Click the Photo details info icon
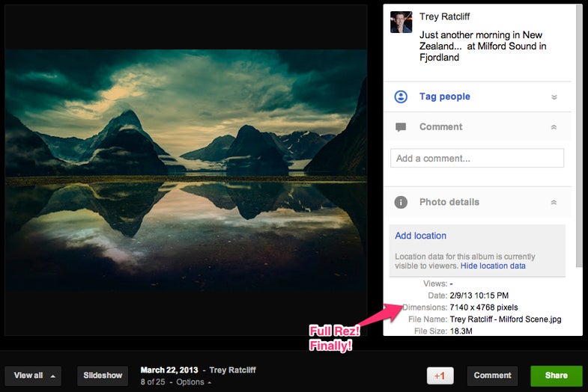The height and width of the screenshot is (392, 588). (x=401, y=202)
